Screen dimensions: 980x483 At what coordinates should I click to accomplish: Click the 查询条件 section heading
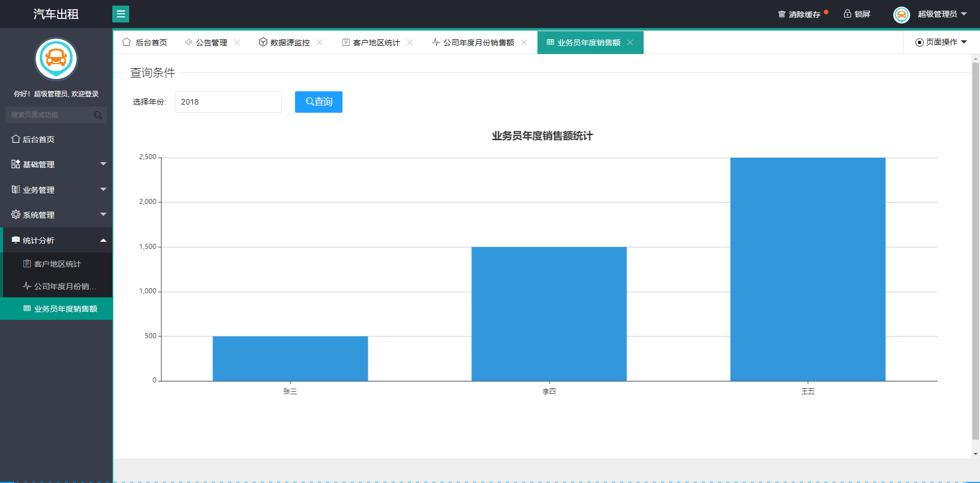[153, 73]
